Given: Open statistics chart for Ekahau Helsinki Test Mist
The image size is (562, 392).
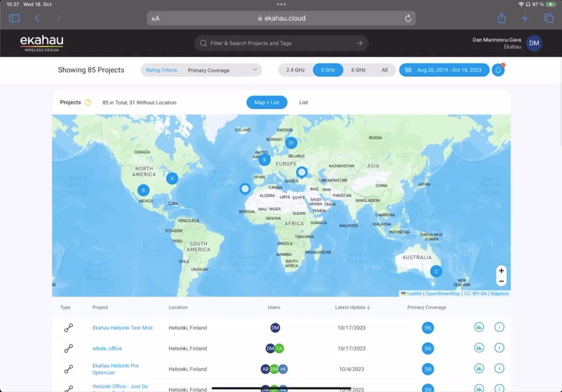Looking at the screenshot, I should pyautogui.click(x=479, y=327).
